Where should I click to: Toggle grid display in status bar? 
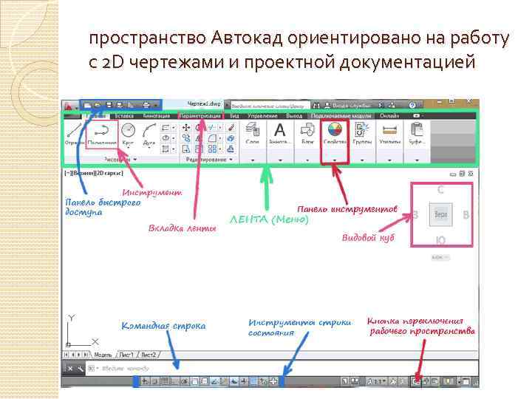(166, 381)
